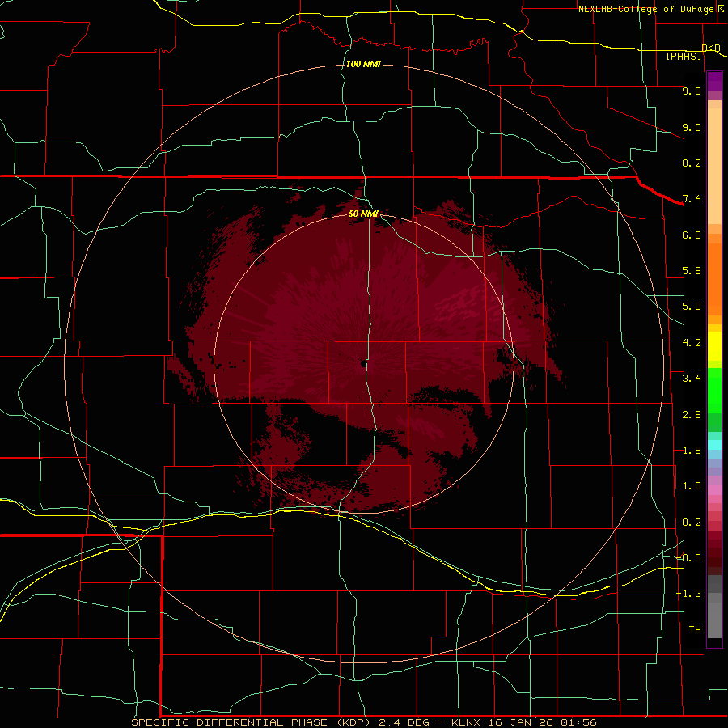The height and width of the screenshot is (728, 728).
Task: Click the pink segment of the color bar
Action: (714, 490)
